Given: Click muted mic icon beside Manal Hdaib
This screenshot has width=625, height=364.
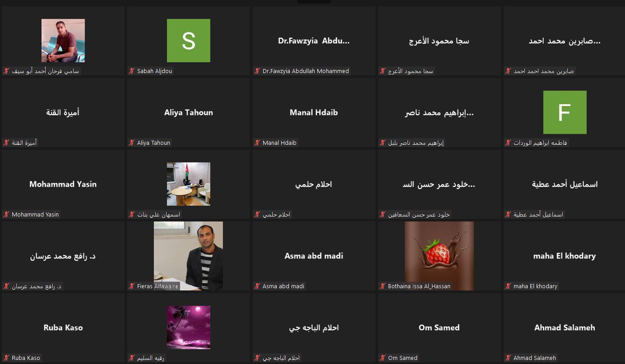Looking at the screenshot, I should point(257,143).
